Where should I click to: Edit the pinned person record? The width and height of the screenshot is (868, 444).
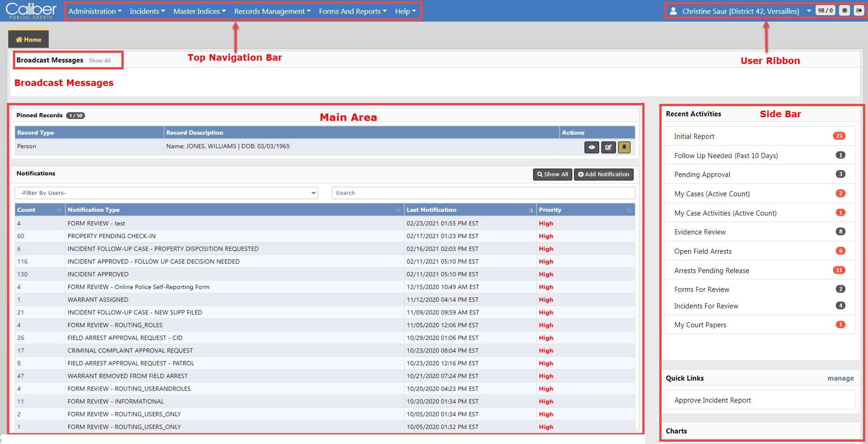[608, 148]
